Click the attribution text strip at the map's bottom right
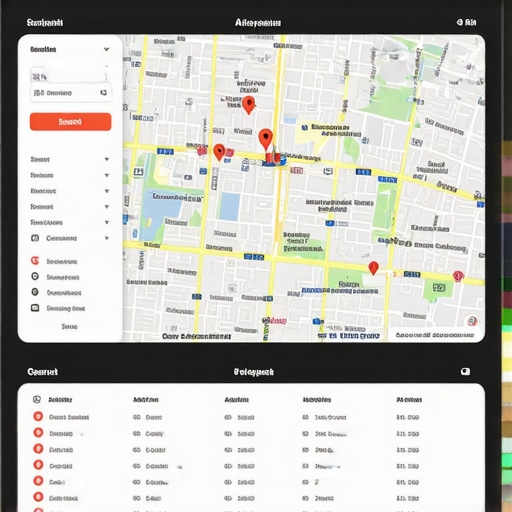Viewport: 512px width, 512px height. [x=435, y=335]
